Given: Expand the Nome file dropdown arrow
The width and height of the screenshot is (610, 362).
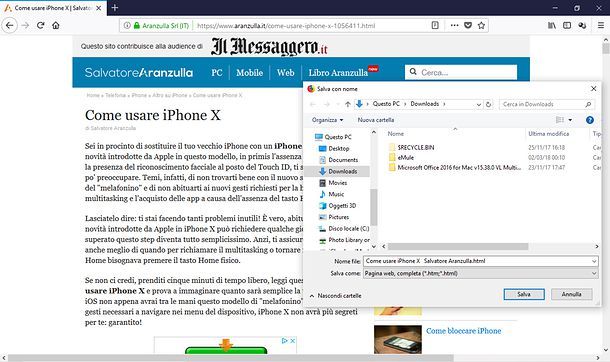Looking at the screenshot, I should [x=594, y=261].
